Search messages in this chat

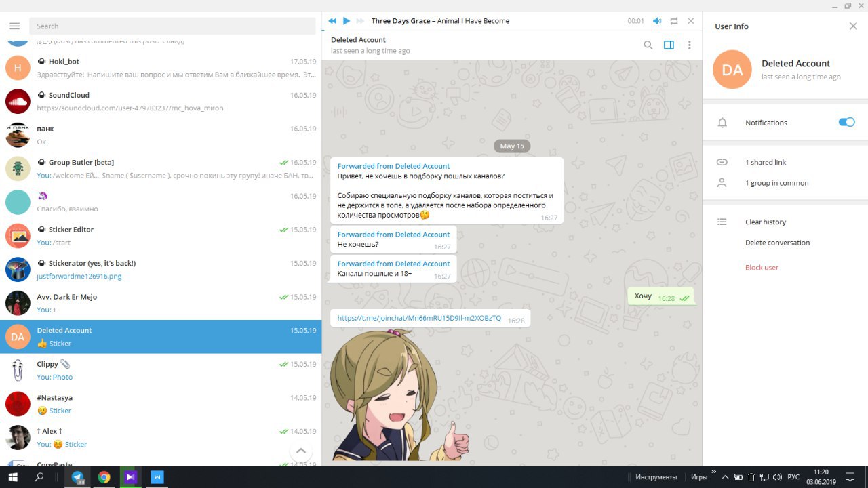648,45
